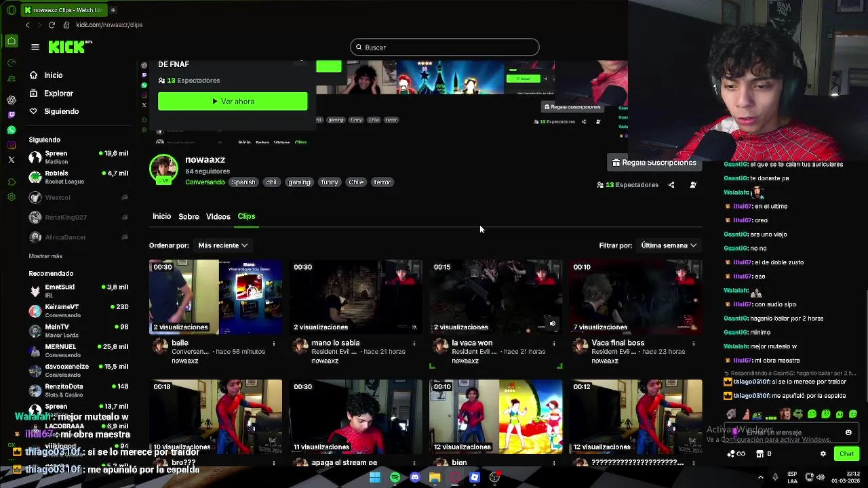Expand Mostrar más in following list
The height and width of the screenshot is (488, 868).
[x=45, y=256]
